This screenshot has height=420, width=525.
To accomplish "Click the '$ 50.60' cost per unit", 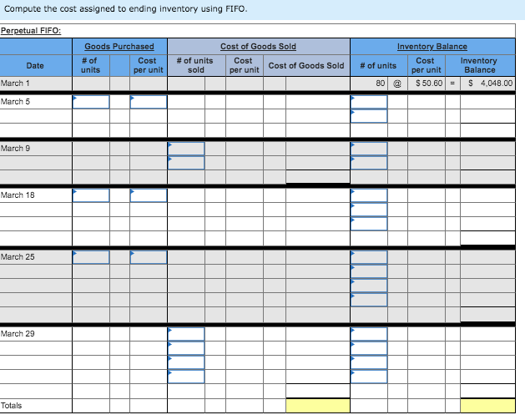I will click(429, 83).
